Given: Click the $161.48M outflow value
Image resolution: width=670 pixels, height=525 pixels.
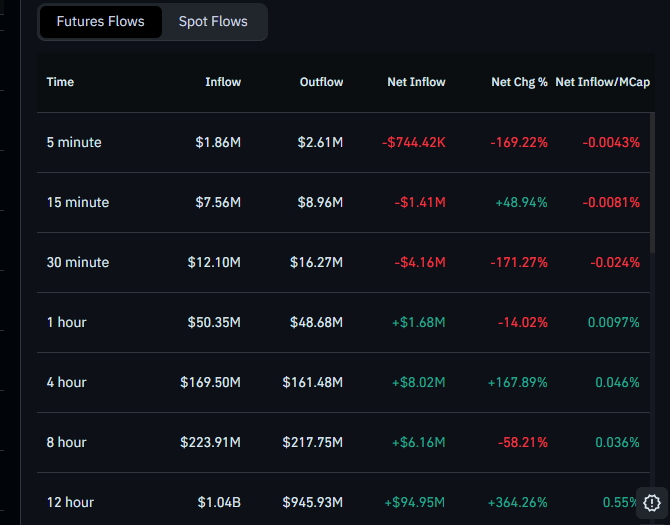Looking at the screenshot, I should [313, 382].
